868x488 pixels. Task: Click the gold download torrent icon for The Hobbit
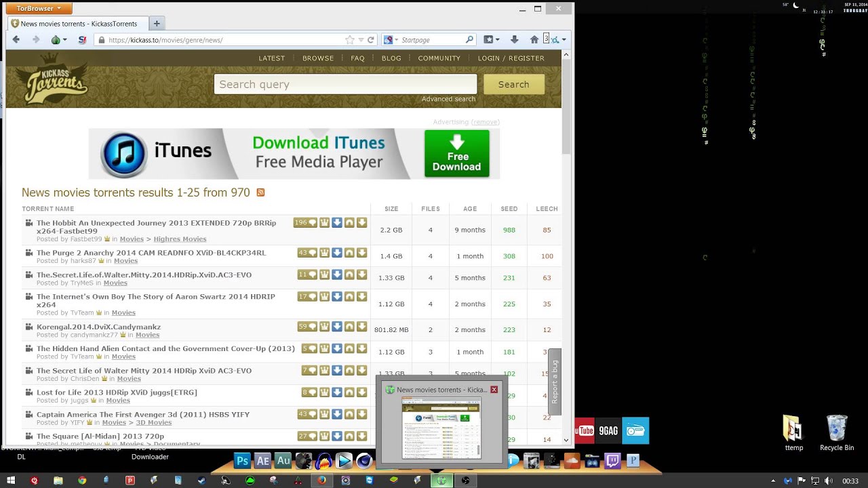362,223
